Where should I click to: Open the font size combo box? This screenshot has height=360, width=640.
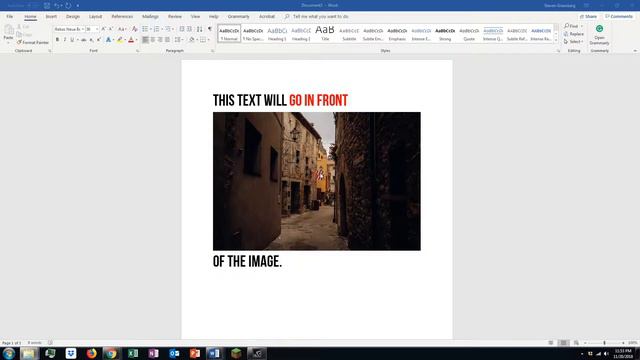pyautogui.click(x=92, y=29)
